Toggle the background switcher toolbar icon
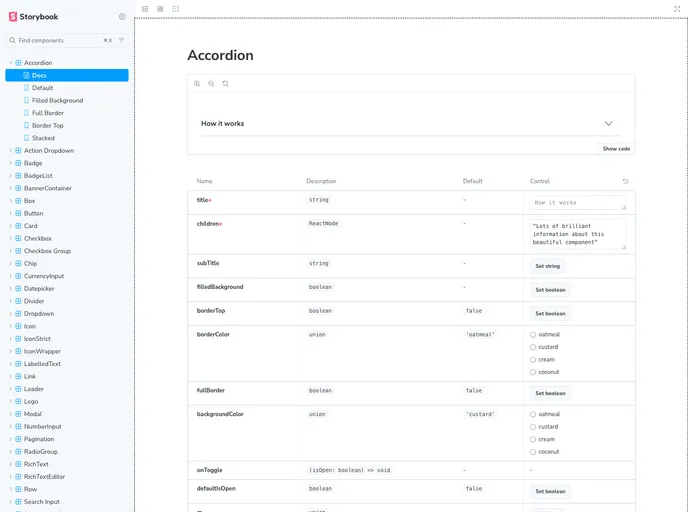Image resolution: width=688 pixels, height=512 pixels. click(145, 8)
